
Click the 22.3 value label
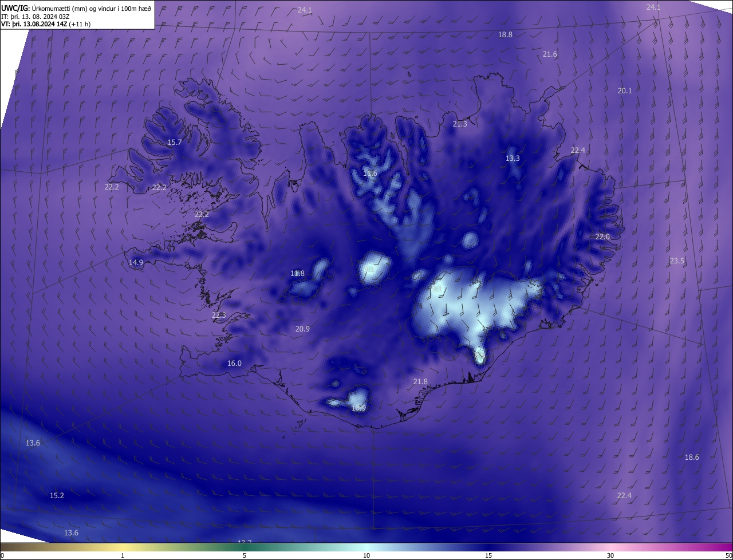pos(219,315)
